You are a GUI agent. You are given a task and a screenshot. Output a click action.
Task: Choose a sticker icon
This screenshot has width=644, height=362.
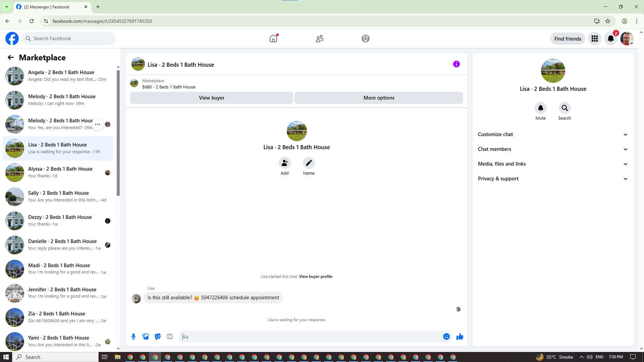tap(158, 337)
